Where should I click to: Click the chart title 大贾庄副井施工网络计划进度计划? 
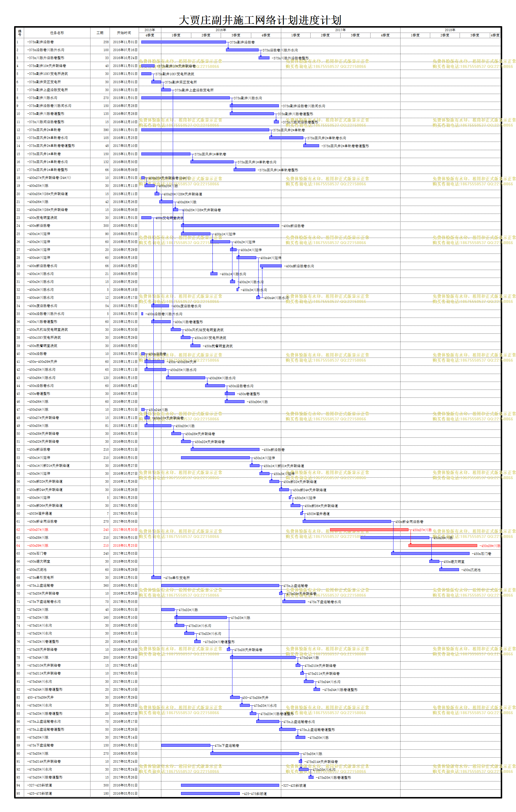pyautogui.click(x=260, y=20)
